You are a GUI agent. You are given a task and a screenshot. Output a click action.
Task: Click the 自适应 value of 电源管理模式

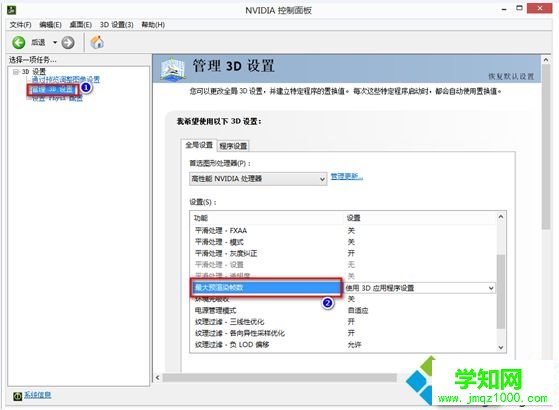[358, 310]
